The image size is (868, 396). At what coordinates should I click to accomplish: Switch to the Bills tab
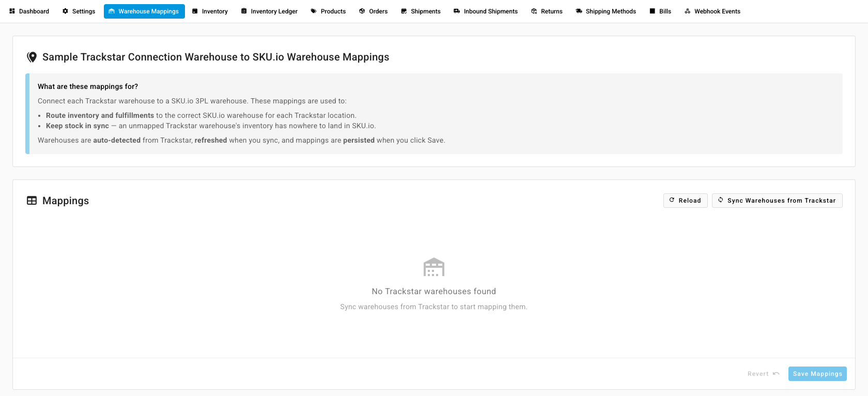tap(661, 11)
